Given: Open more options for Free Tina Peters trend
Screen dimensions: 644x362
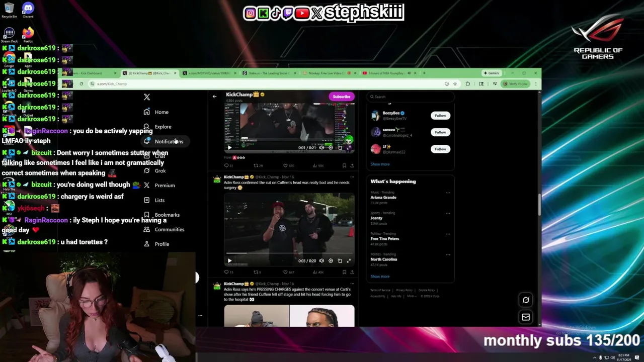Looking at the screenshot, I should [448, 234].
